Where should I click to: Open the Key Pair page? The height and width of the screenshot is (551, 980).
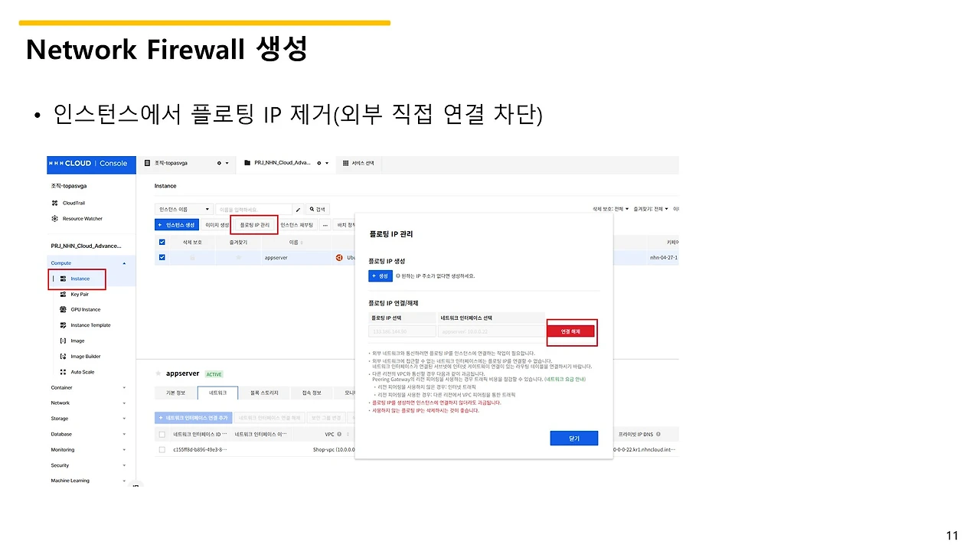click(79, 294)
